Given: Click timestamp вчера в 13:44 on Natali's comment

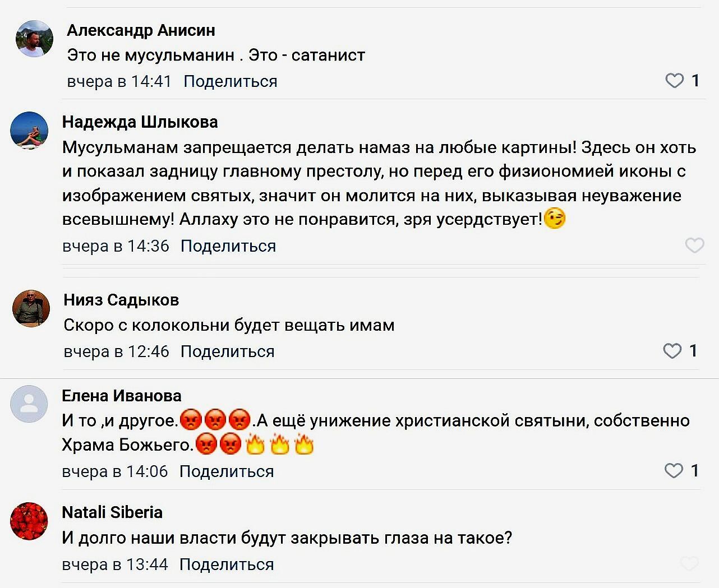Looking at the screenshot, I should (115, 564).
